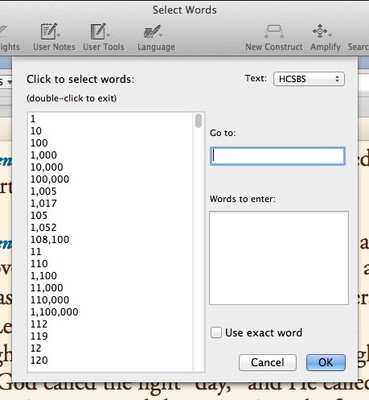Screen dimensions: 369x400
Task: Confirm with the OK button
Action: coord(326,362)
